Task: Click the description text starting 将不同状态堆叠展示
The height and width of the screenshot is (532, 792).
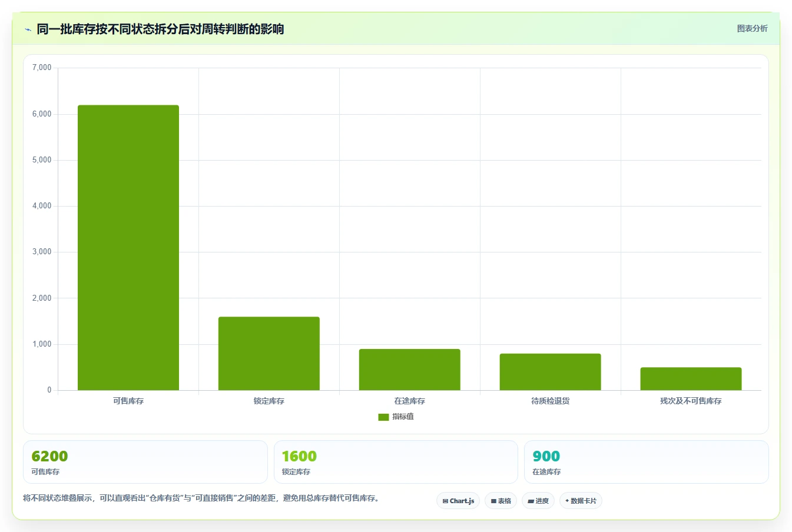Action: click(x=203, y=498)
